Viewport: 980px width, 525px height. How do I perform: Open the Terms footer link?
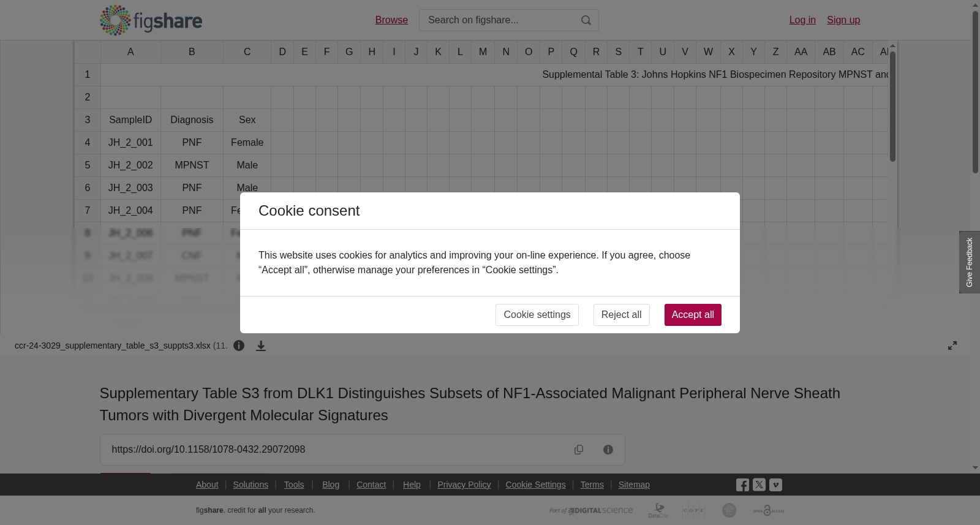coord(592,485)
